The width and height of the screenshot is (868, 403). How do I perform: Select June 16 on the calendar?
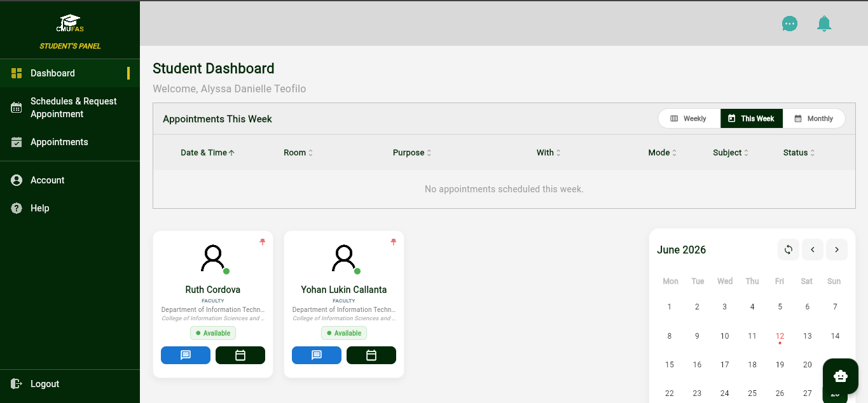pos(697,365)
